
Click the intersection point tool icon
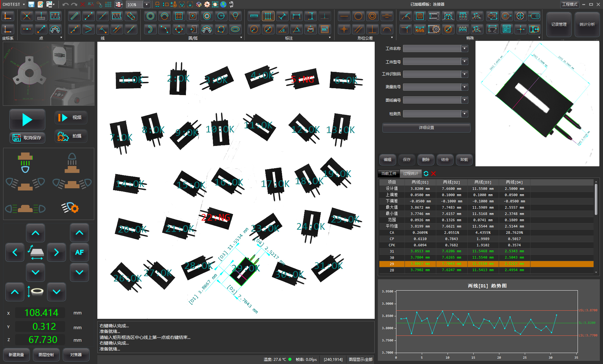[27, 16]
